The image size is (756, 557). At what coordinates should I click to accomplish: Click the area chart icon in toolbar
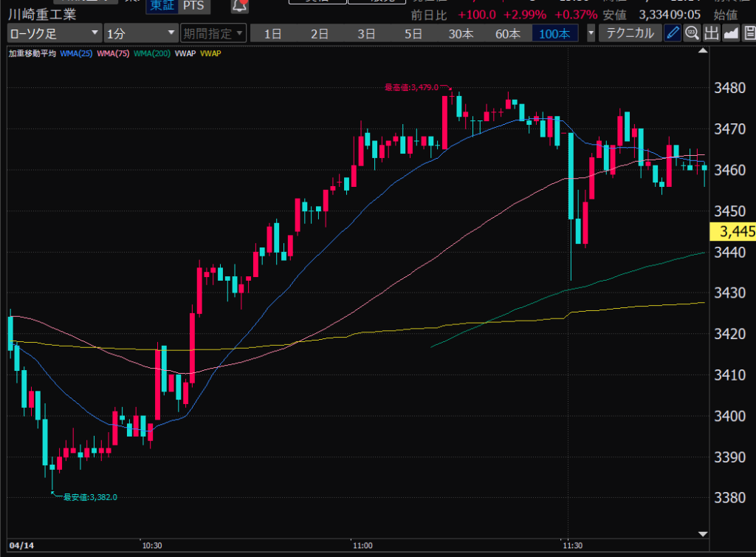point(730,33)
